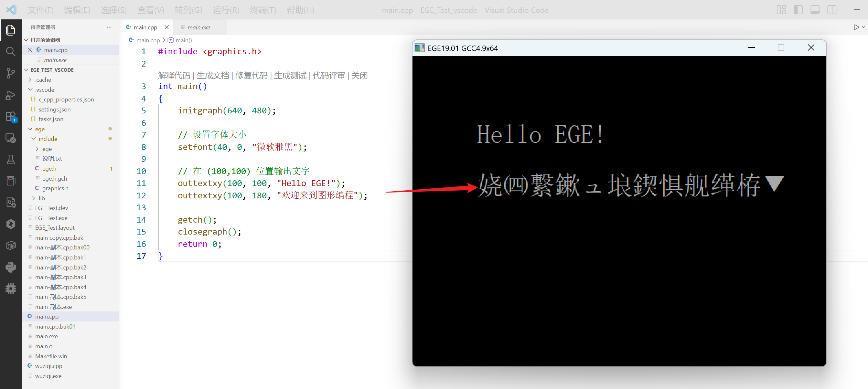The image size is (868, 389).
Task: Open the Python extension sidebar icon
Action: [10, 267]
